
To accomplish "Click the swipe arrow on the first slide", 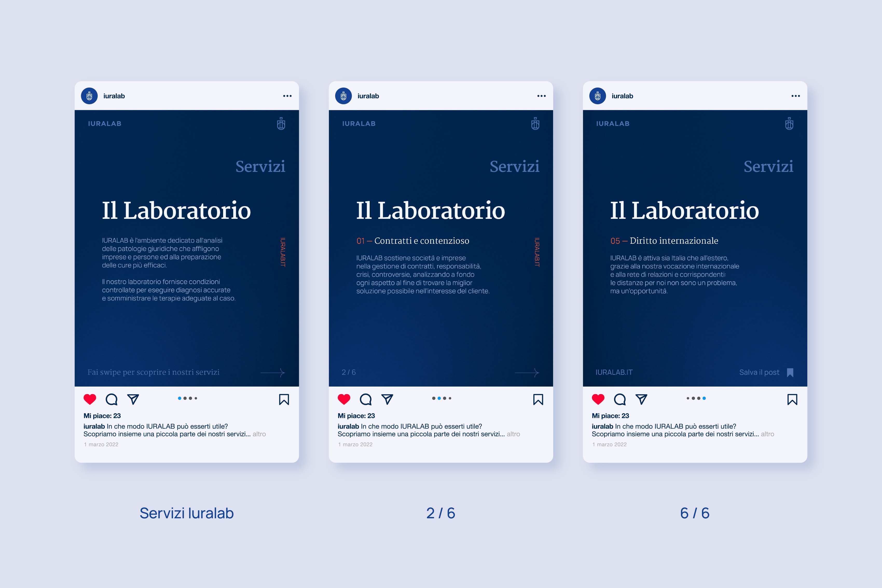I will [x=273, y=372].
